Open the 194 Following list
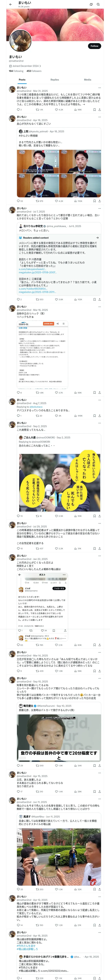Image resolution: width=110 pixels, height=980 pixels. [16, 71]
